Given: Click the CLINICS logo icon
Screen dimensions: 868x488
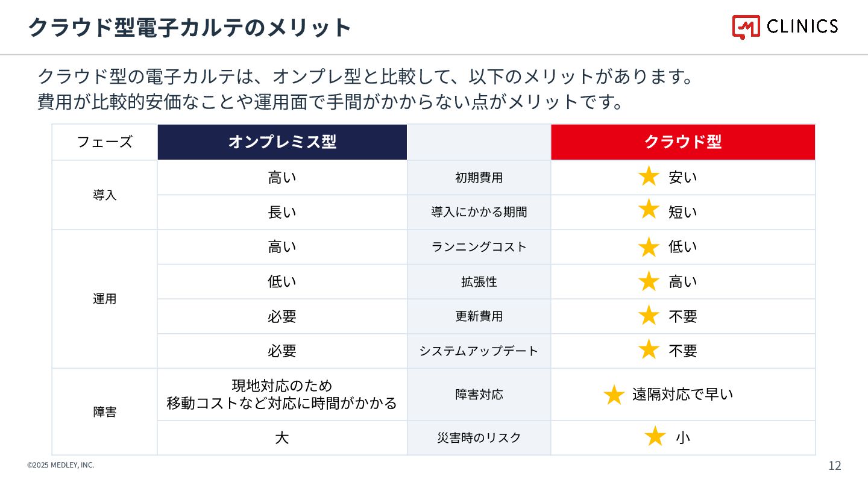Looking at the screenshot, I should point(746,27).
